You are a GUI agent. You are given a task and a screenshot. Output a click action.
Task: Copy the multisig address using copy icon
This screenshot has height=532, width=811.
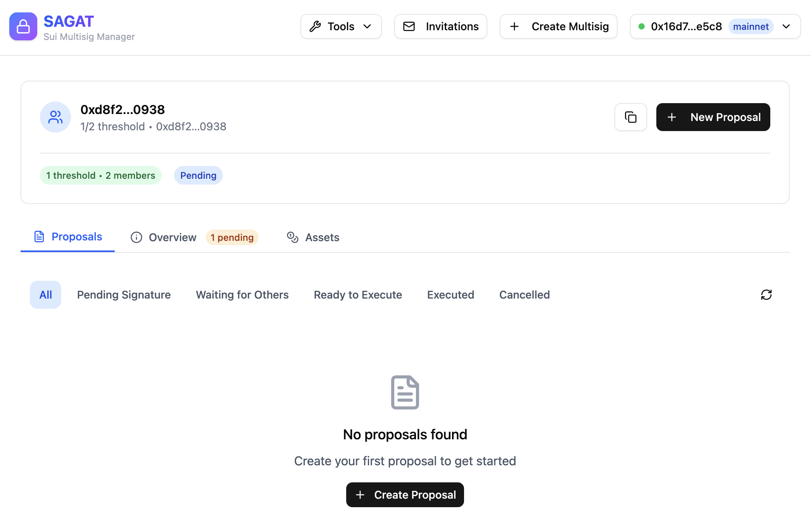[630, 117]
